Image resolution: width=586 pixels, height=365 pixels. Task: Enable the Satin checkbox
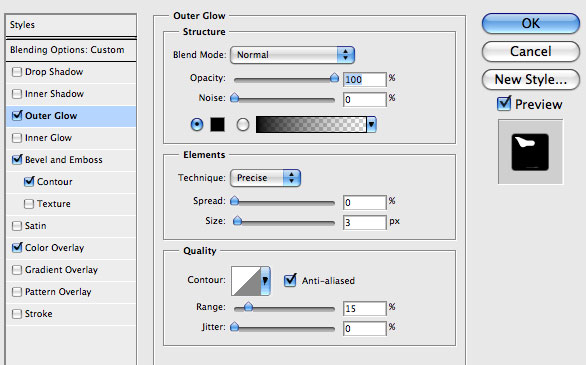point(17,226)
